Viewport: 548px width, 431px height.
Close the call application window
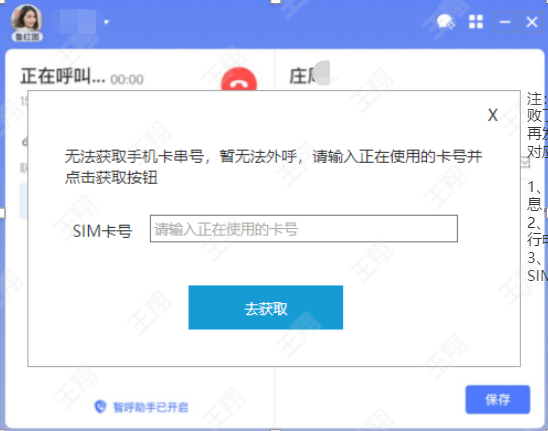(532, 22)
